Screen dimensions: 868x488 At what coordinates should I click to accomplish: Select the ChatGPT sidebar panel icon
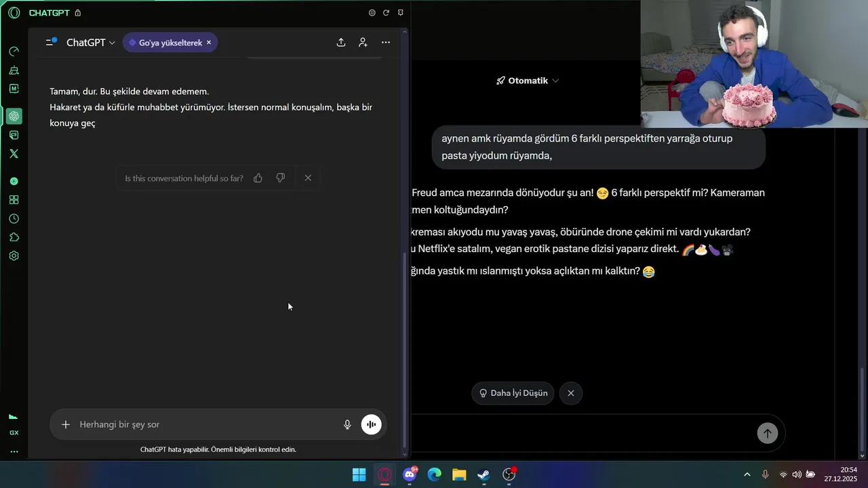point(14,116)
